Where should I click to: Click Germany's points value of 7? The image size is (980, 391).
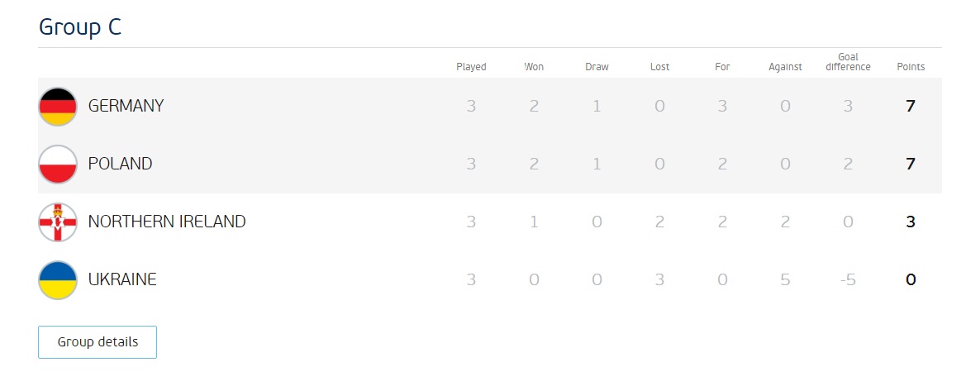point(911,106)
